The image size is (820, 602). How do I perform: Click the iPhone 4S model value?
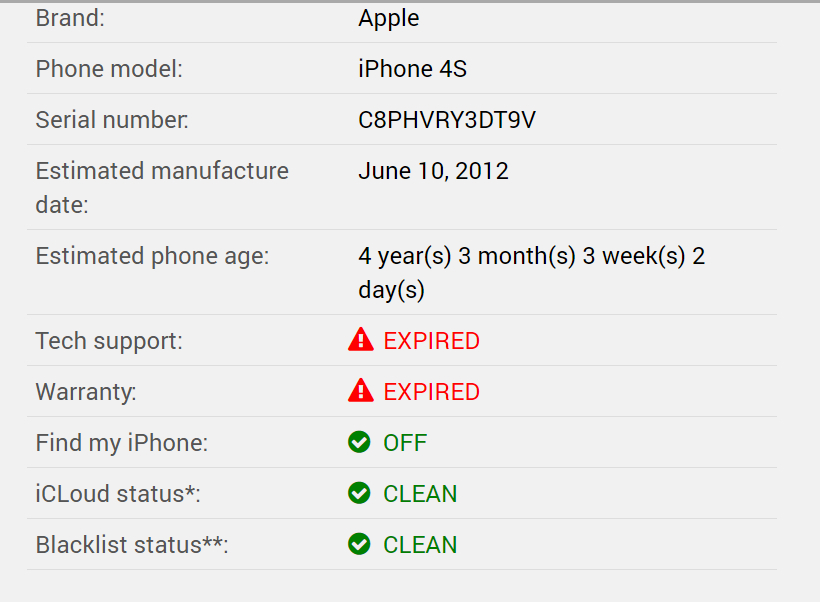point(412,69)
